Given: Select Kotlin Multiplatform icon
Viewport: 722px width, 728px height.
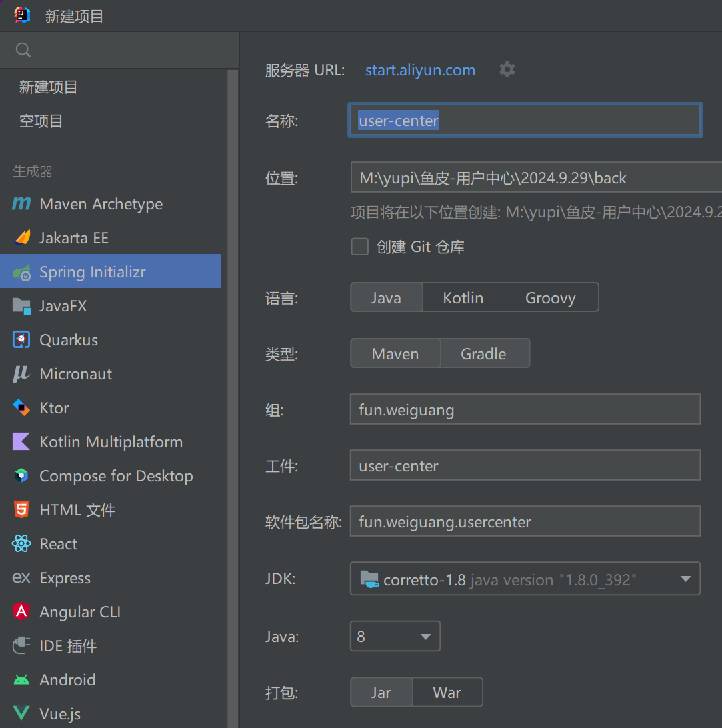Looking at the screenshot, I should (21, 441).
